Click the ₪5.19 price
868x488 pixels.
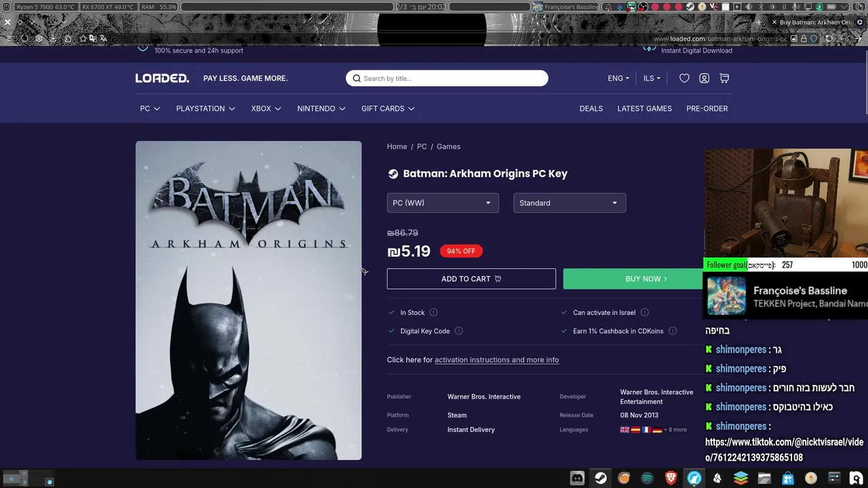coord(409,251)
